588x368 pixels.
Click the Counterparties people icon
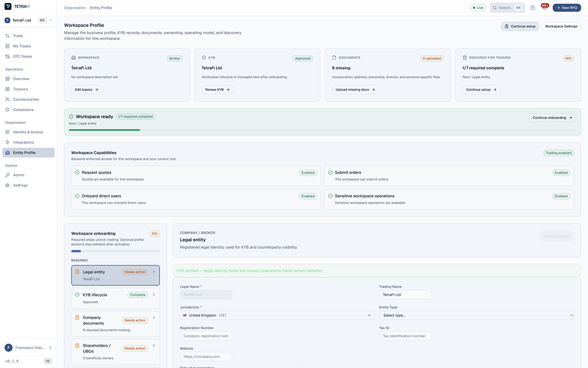click(7, 99)
